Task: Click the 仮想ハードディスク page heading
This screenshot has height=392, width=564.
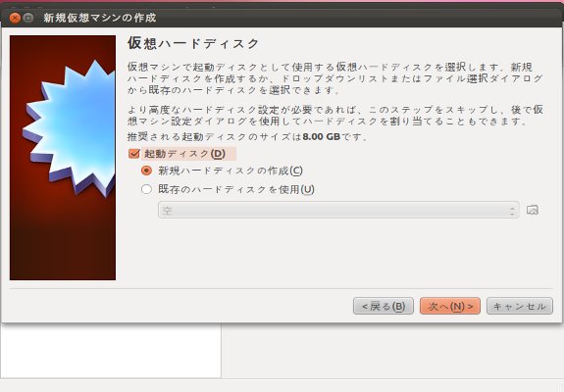Action: click(x=193, y=43)
